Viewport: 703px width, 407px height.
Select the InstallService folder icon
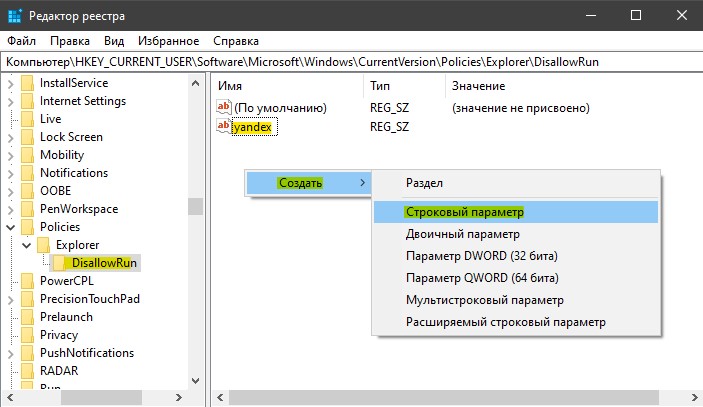click(27, 83)
